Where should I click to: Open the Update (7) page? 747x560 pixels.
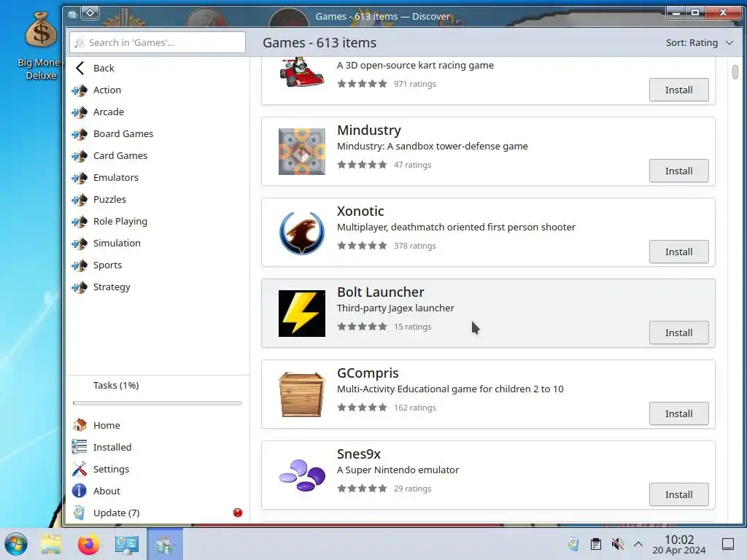[x=158, y=513]
